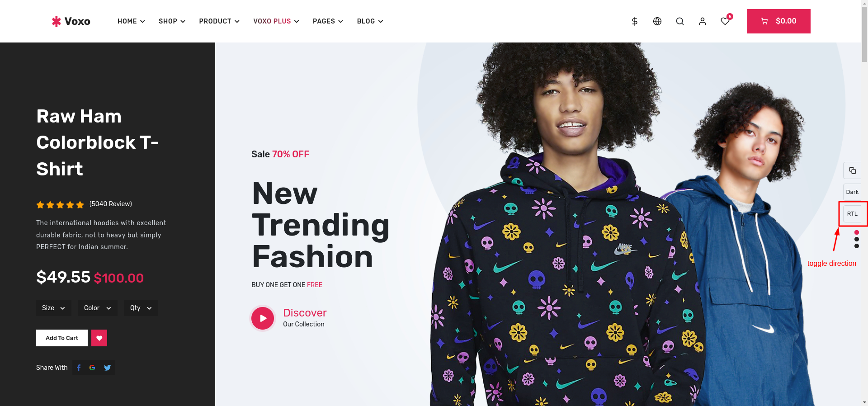The height and width of the screenshot is (406, 868).
Task: View wishlist via header heart icon
Action: 725,21
